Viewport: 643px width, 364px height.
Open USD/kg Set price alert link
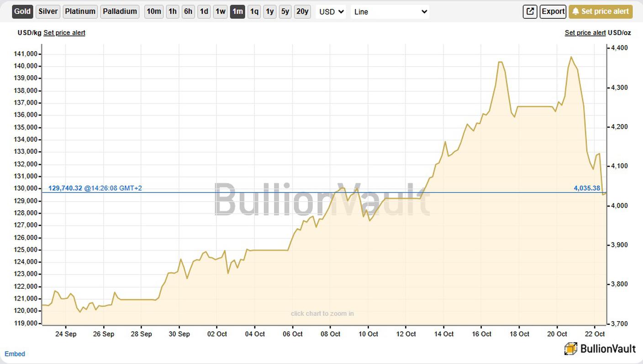[64, 33]
